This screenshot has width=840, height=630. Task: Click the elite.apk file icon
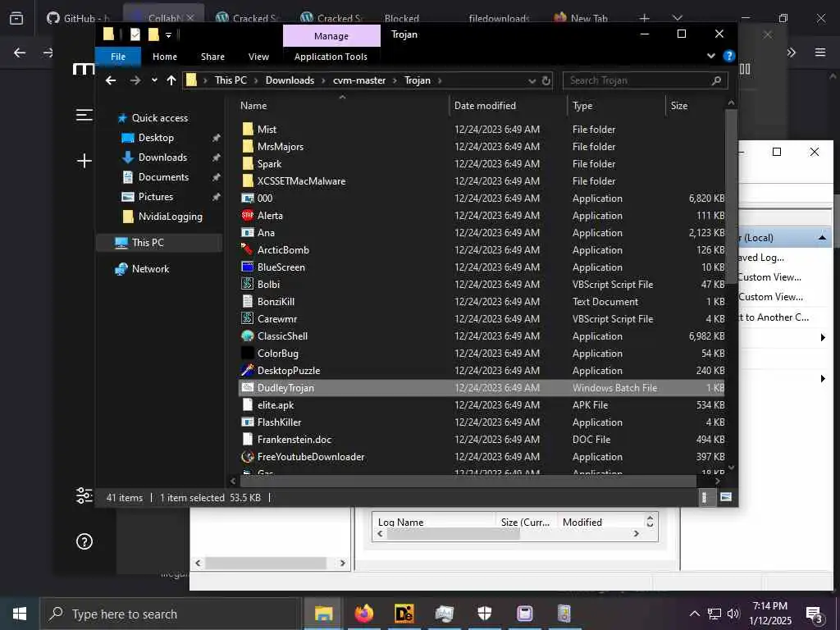click(x=248, y=404)
